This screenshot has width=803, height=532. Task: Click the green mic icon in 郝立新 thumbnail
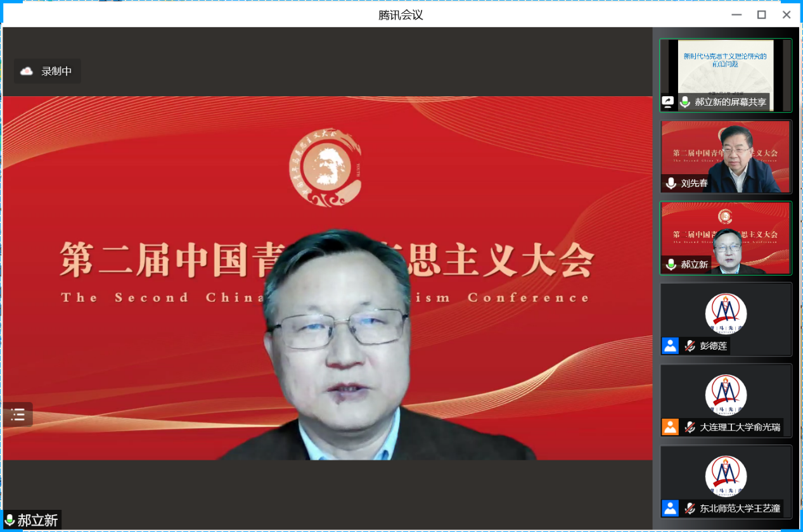click(x=671, y=265)
